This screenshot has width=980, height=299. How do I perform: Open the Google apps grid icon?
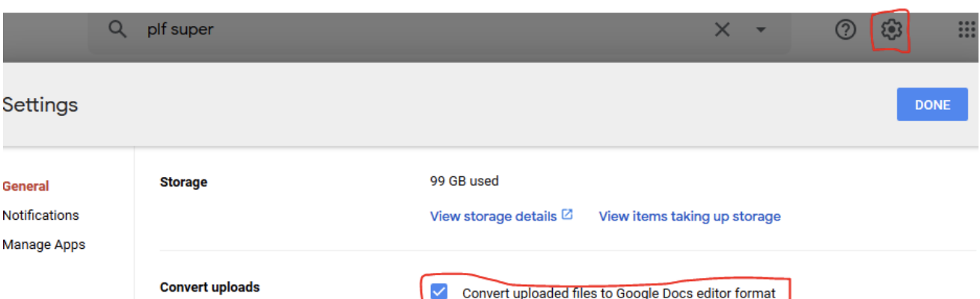(967, 30)
